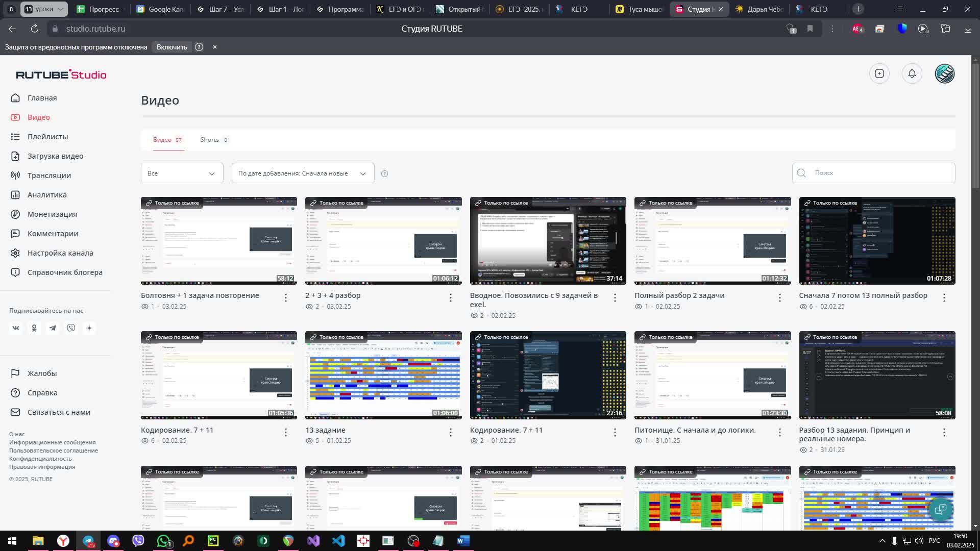This screenshot has width=980, height=551.
Task: Click the protection banner help icon
Action: [x=199, y=47]
